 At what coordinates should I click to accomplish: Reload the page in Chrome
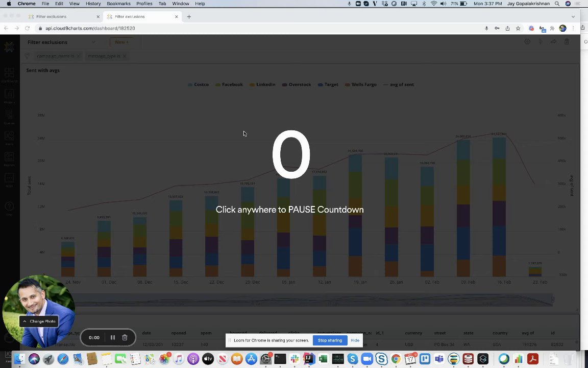coord(27,28)
